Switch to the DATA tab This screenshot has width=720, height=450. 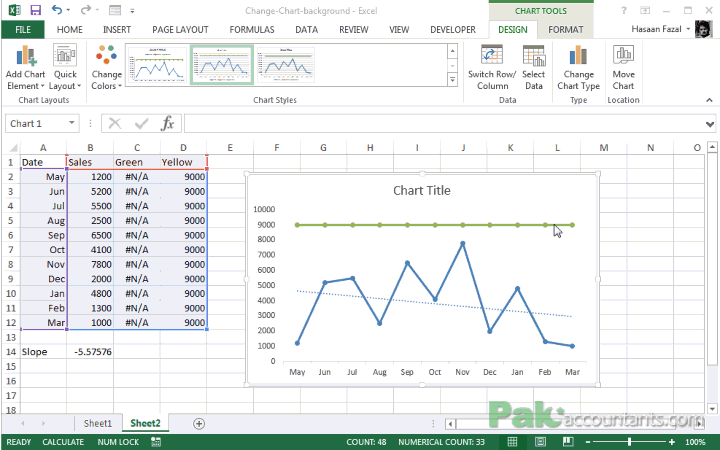point(306,30)
